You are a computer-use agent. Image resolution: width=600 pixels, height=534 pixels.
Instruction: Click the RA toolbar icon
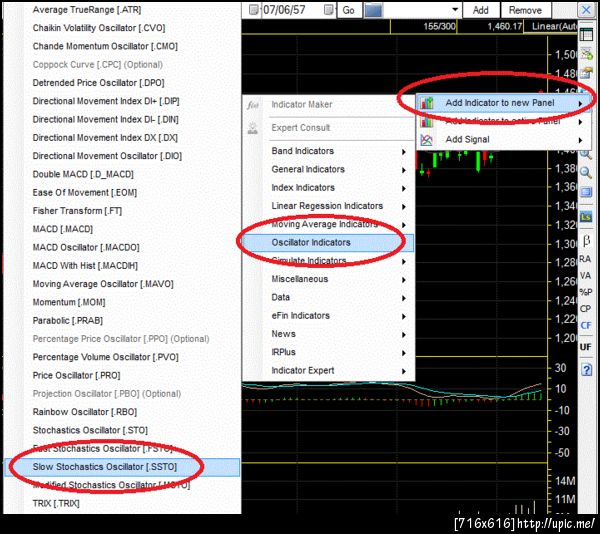(x=585, y=259)
